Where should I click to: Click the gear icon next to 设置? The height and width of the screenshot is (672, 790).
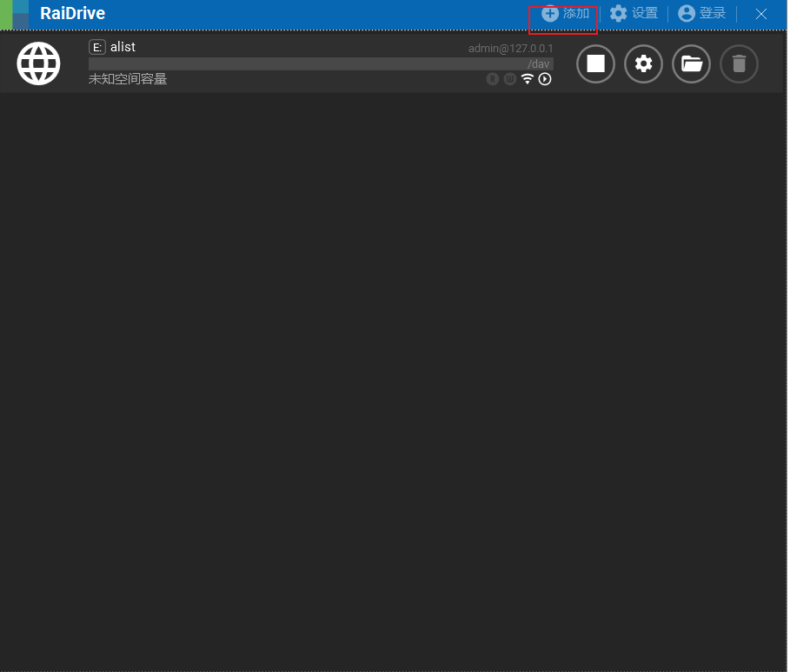[x=617, y=13]
